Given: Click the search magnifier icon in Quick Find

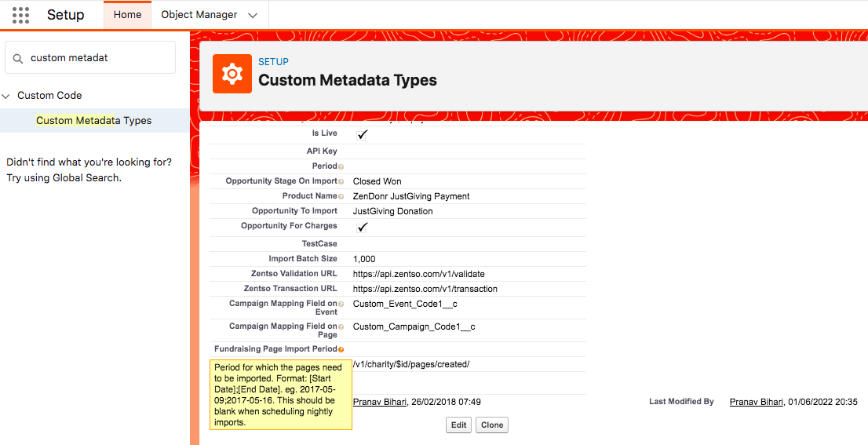Looking at the screenshot, I should tap(18, 58).
